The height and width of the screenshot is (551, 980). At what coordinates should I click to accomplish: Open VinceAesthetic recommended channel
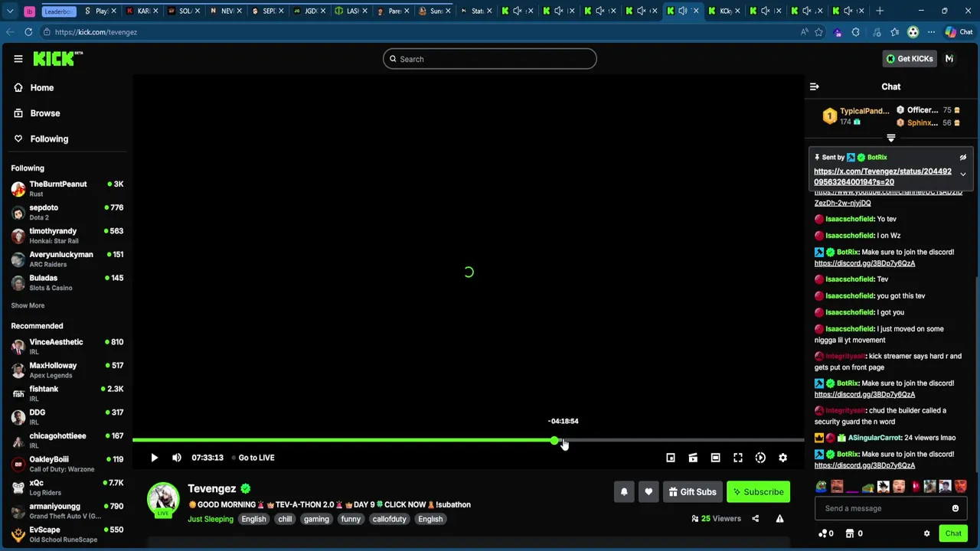pyautogui.click(x=67, y=347)
